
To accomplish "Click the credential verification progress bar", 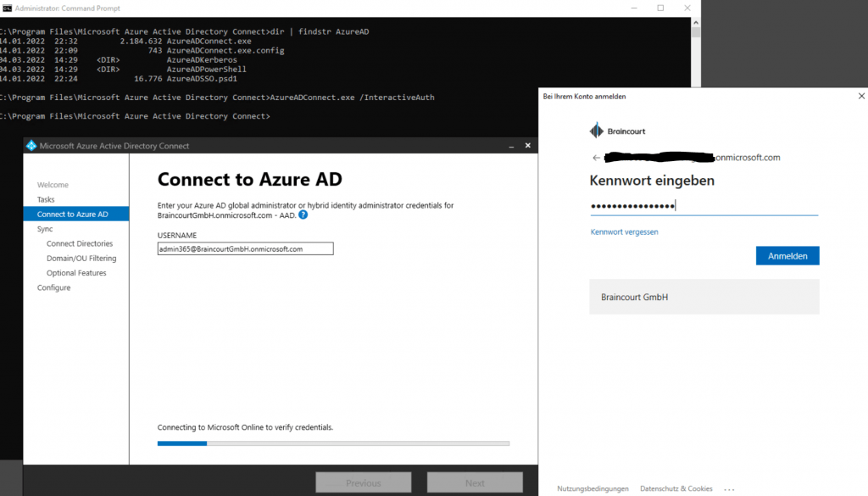I will pos(333,443).
